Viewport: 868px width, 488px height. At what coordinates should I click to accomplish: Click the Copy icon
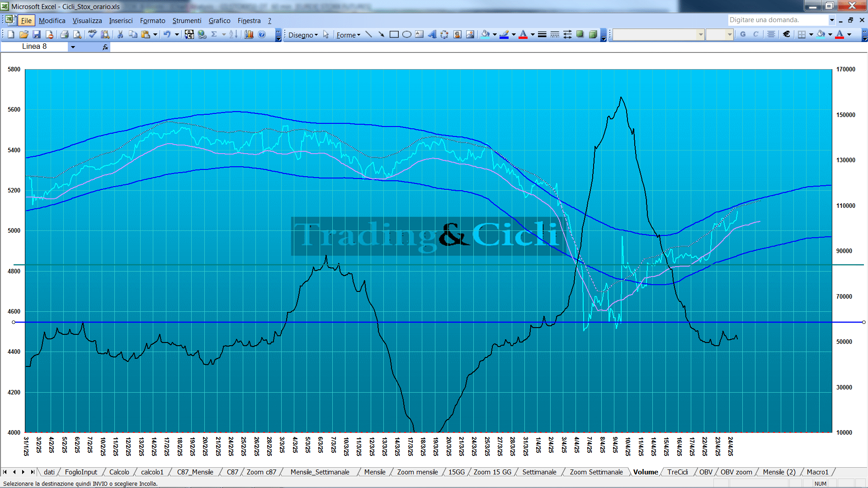[x=133, y=34]
